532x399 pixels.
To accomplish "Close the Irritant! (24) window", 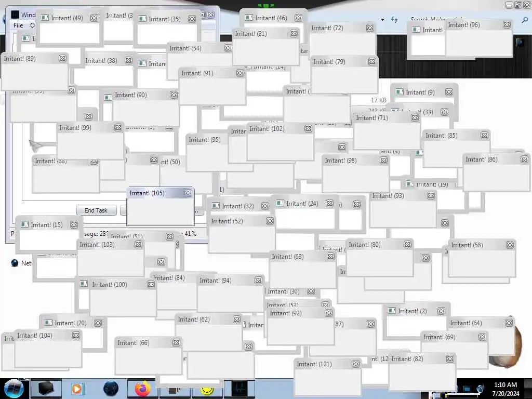I will pos(329,203).
